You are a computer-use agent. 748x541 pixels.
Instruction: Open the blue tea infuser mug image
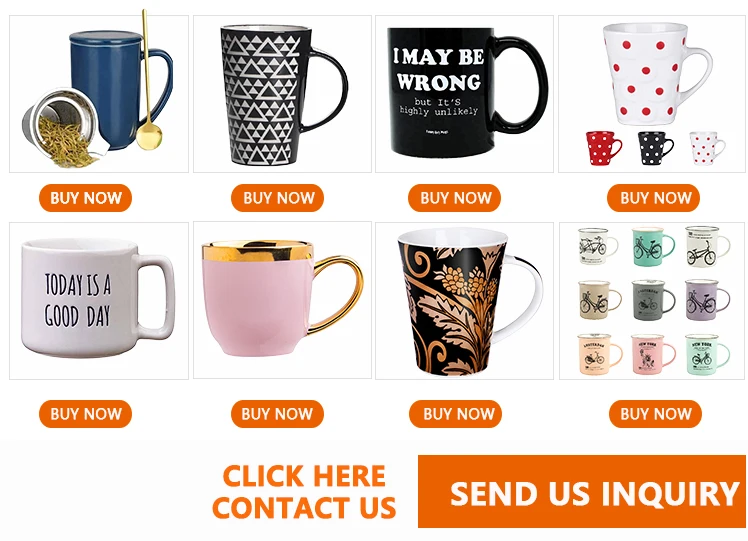pyautogui.click(x=99, y=94)
